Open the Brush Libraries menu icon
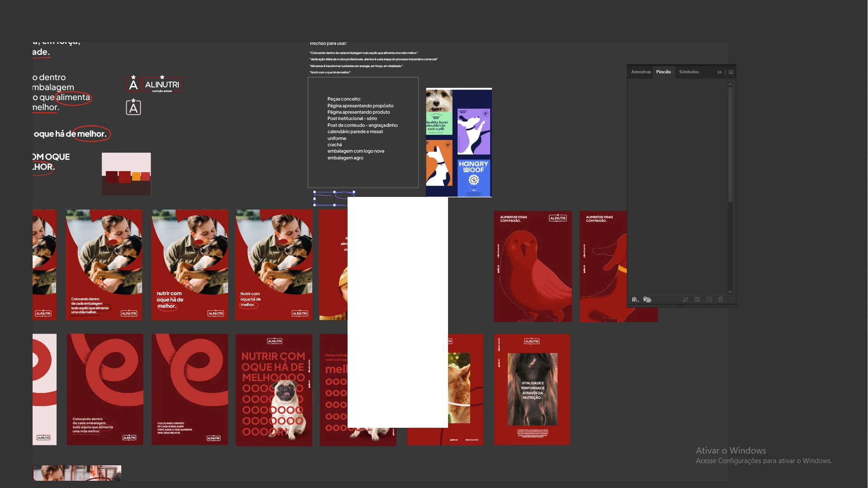This screenshot has width=868, height=488. point(635,300)
